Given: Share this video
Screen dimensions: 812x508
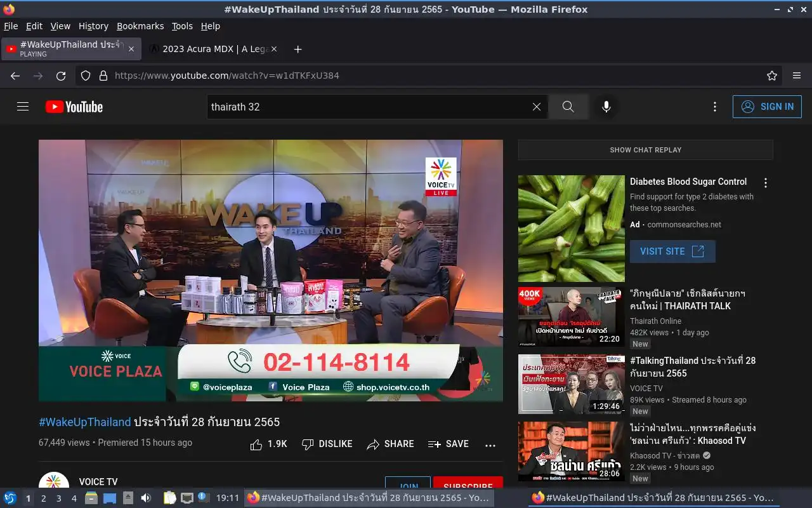Looking at the screenshot, I should pyautogui.click(x=390, y=444).
